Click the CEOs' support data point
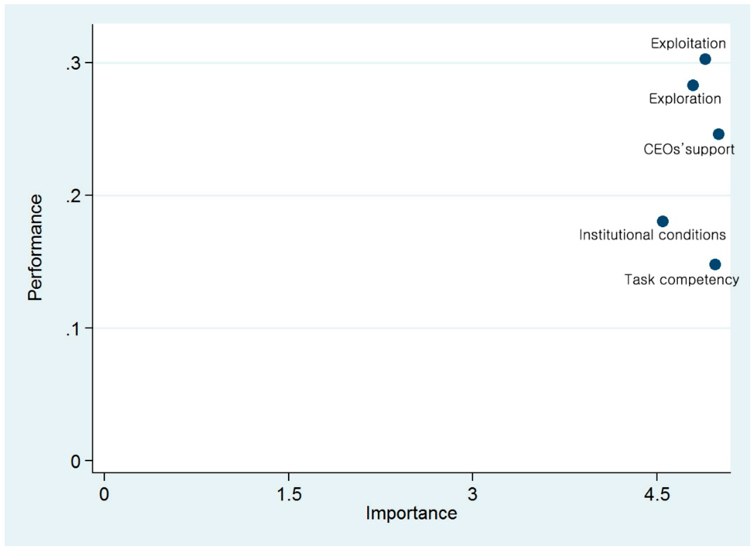The width and height of the screenshot is (756, 551). [x=719, y=134]
